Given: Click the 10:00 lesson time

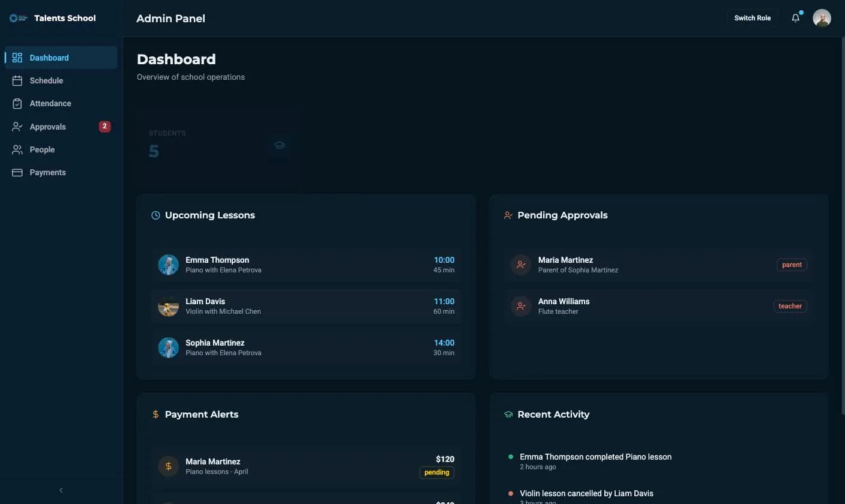Looking at the screenshot, I should pyautogui.click(x=444, y=260).
